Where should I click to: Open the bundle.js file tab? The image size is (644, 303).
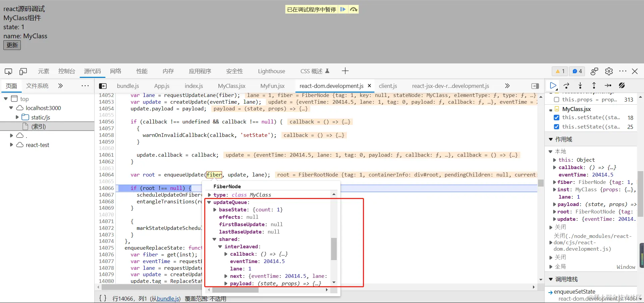coord(128,86)
